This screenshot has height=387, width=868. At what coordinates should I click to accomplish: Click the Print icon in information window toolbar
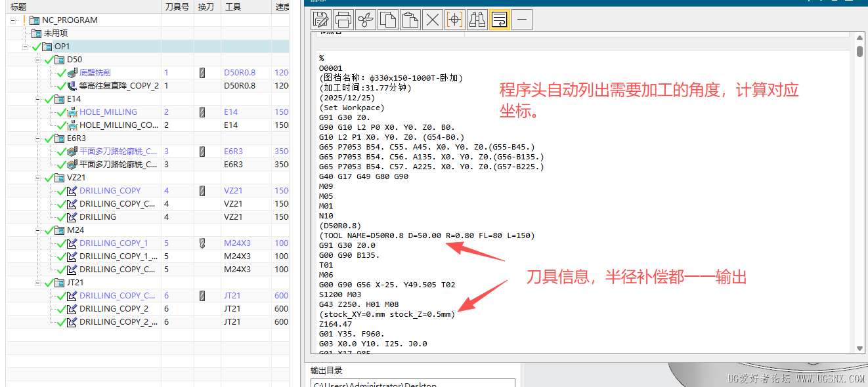343,20
